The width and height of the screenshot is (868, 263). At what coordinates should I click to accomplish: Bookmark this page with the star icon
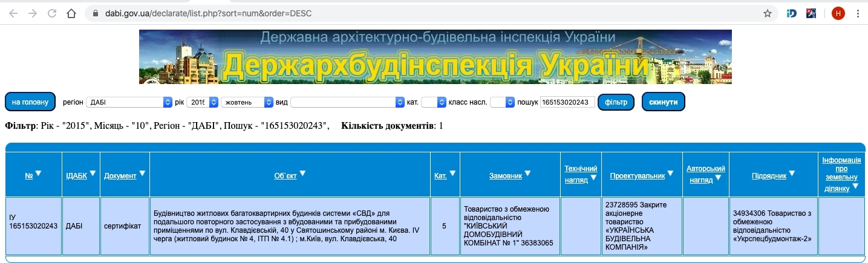pyautogui.click(x=768, y=13)
